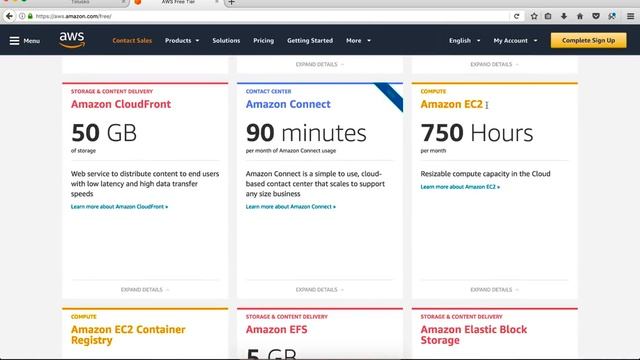This screenshot has height=360, width=640.
Task: Open the Amazon EC2 title link
Action: 451,104
